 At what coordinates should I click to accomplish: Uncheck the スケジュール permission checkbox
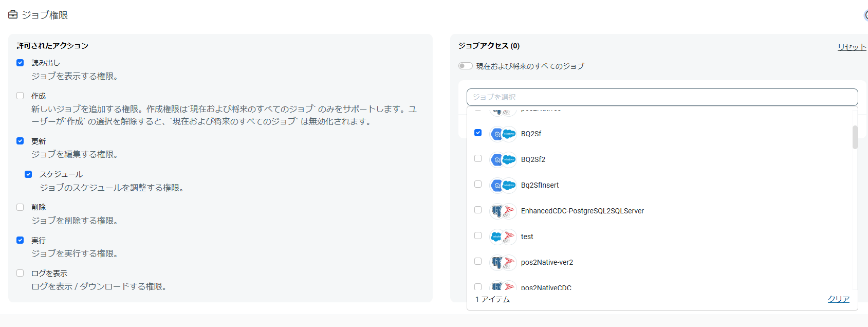click(28, 174)
